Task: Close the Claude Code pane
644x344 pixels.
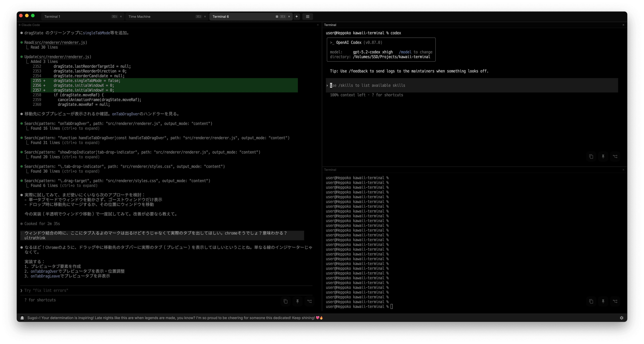Action: [318, 25]
